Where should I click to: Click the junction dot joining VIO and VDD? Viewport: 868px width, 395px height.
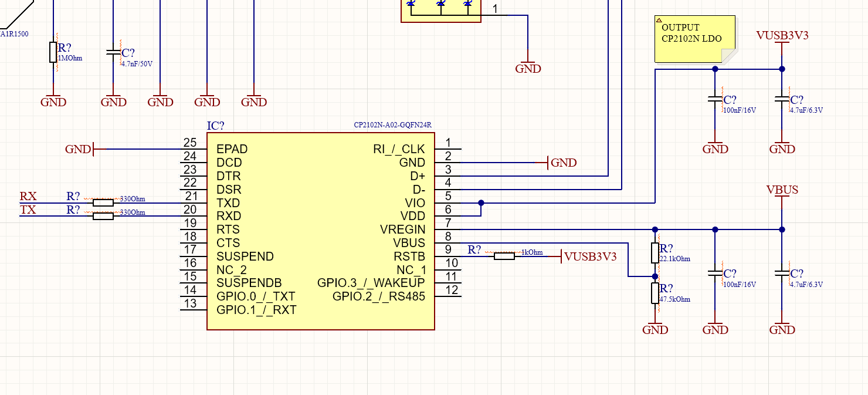(481, 202)
